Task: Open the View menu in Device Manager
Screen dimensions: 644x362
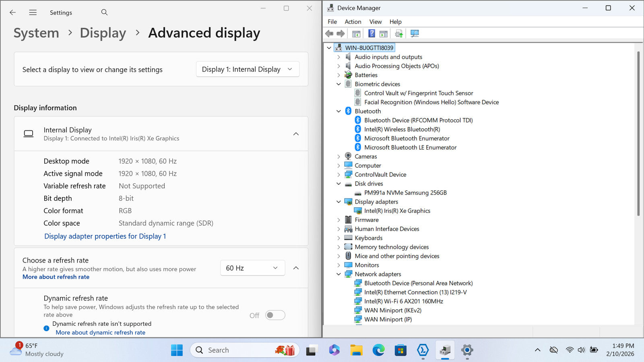Action: (x=375, y=22)
